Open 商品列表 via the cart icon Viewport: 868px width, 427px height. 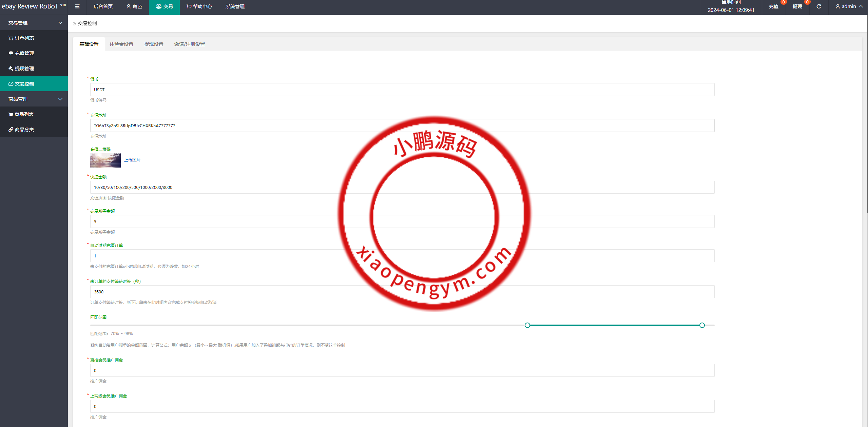(11, 114)
